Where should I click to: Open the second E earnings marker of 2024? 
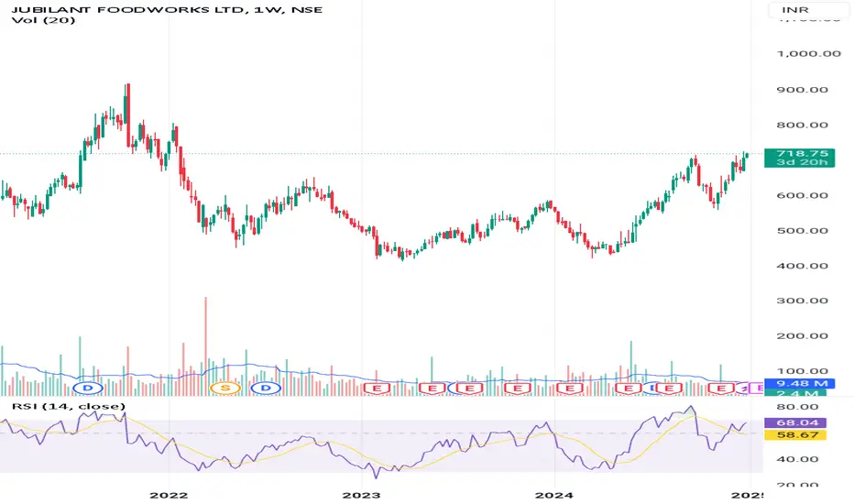[629, 389]
